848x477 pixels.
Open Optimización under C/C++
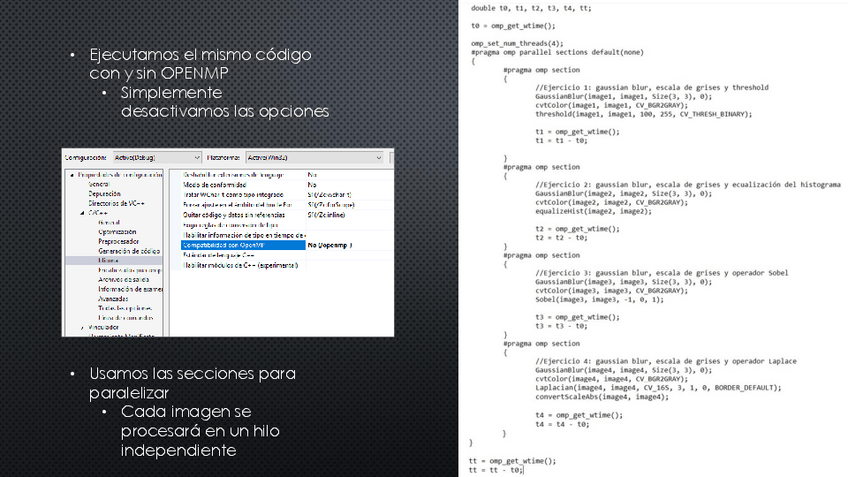(117, 231)
